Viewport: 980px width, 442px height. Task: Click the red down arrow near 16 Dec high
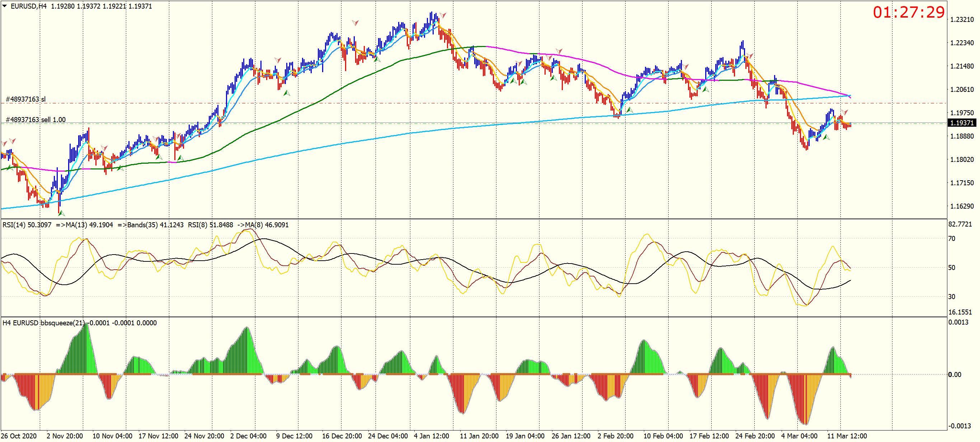(355, 23)
